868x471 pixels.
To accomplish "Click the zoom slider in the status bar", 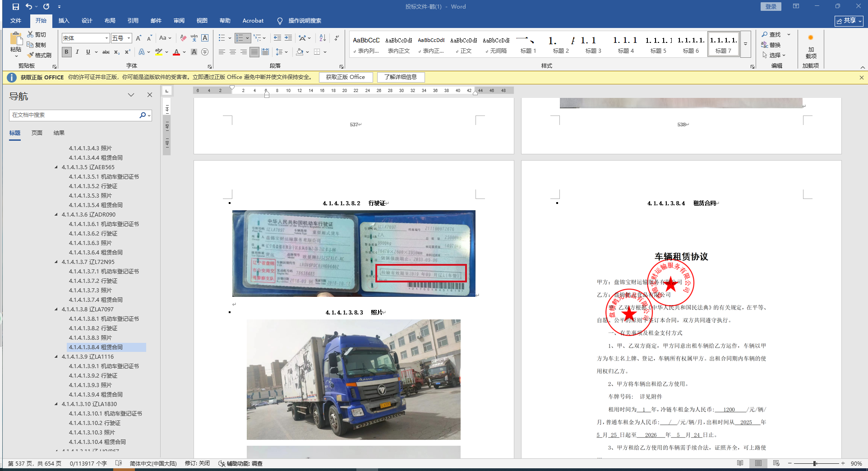I will coord(815,463).
